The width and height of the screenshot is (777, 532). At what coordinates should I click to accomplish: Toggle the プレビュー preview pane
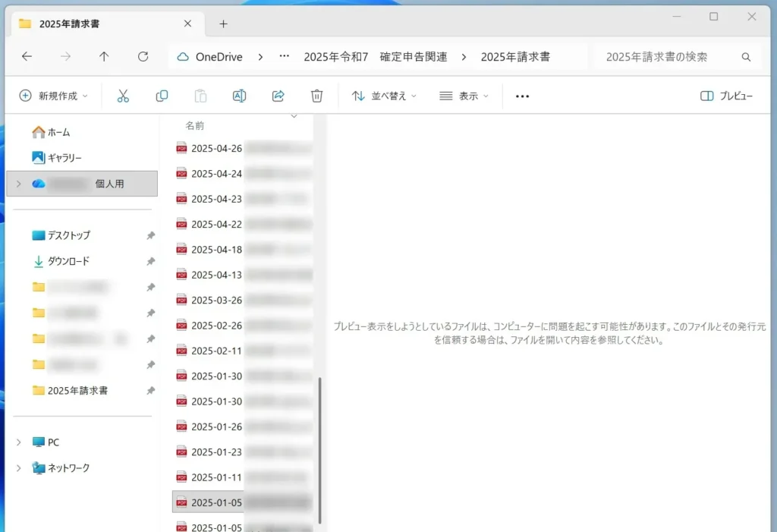[726, 96]
